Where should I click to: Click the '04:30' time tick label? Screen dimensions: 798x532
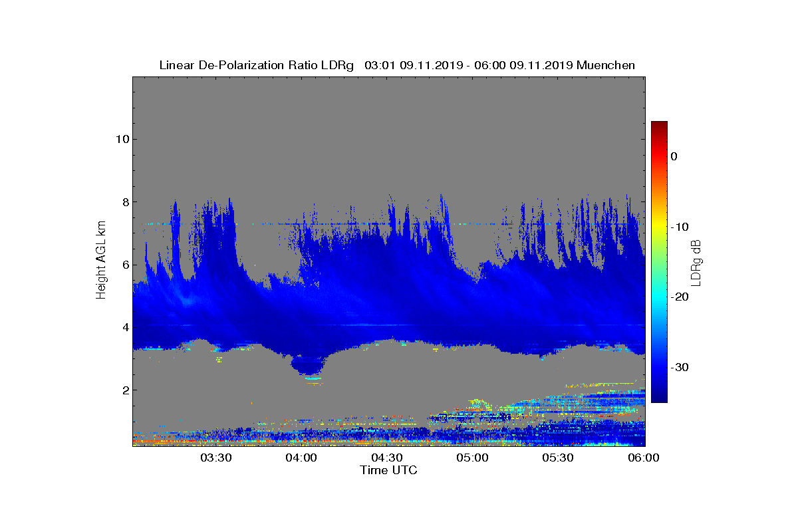coord(388,458)
